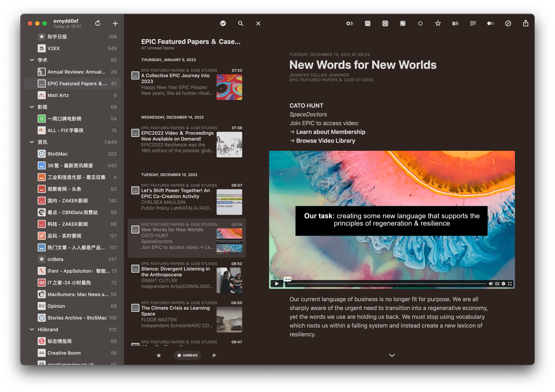Collapse the 影视 folder
This screenshot has height=392, width=555.
coord(32,107)
